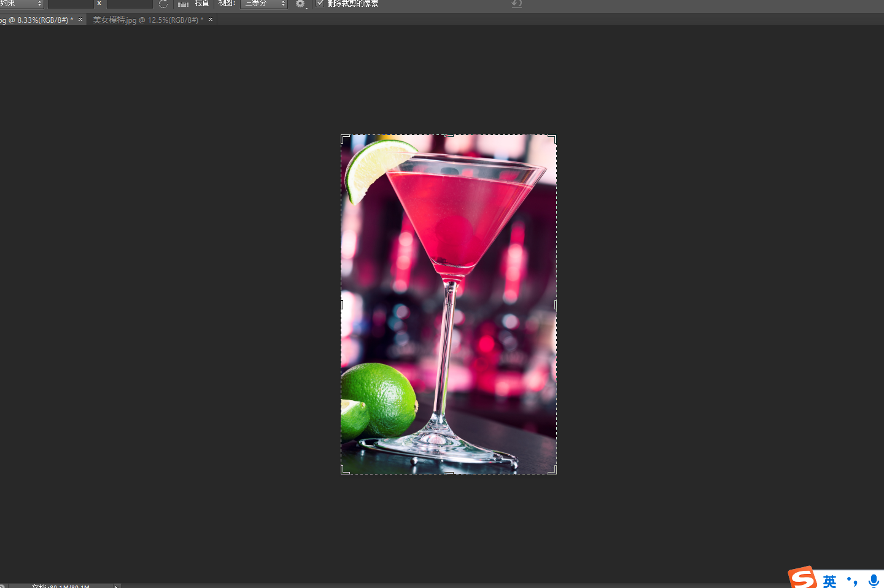Click the 拉直 straighten button label
Image resolution: width=884 pixels, height=588 pixels.
[x=202, y=4]
